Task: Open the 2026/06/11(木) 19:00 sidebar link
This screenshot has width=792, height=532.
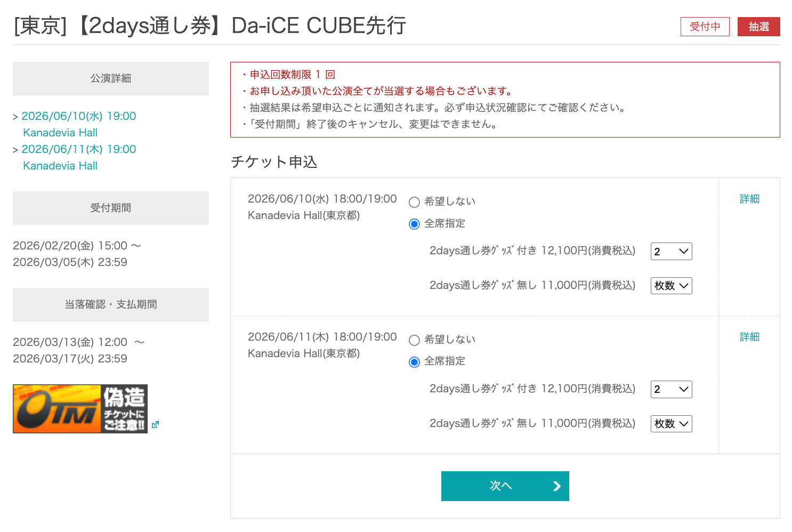Action: tap(78, 149)
